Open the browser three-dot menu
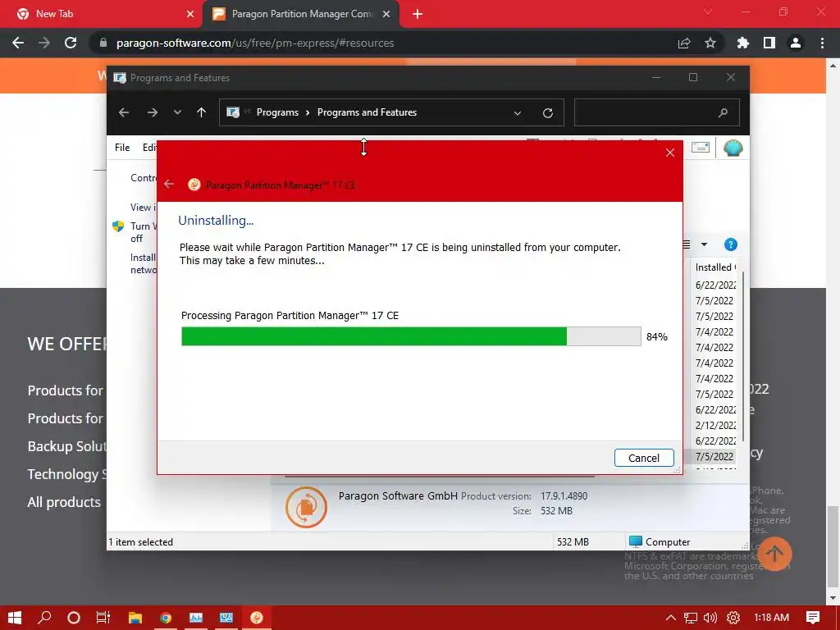 click(822, 43)
